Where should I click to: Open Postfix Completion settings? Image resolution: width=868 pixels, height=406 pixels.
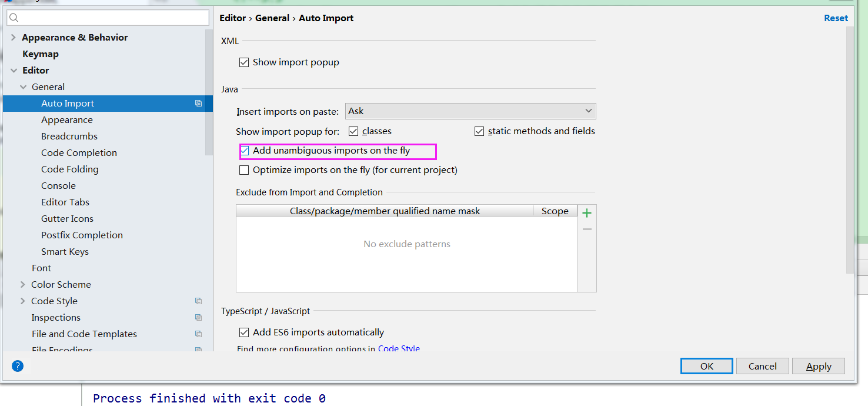tap(82, 235)
